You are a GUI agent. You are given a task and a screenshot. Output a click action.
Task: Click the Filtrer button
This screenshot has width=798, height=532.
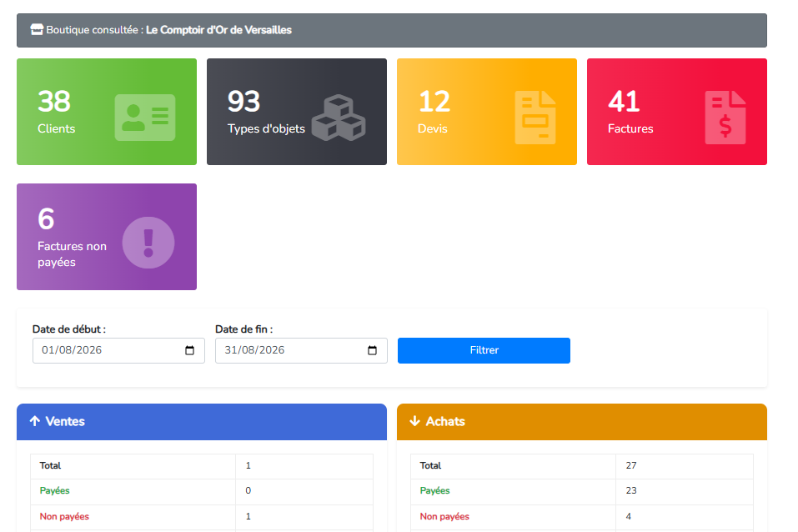coord(484,350)
